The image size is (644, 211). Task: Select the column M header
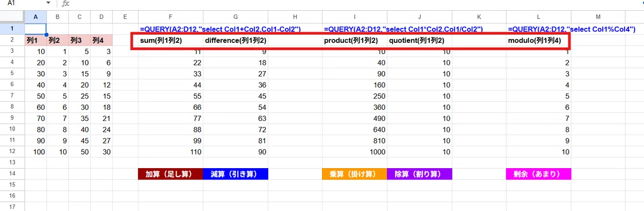(598, 17)
